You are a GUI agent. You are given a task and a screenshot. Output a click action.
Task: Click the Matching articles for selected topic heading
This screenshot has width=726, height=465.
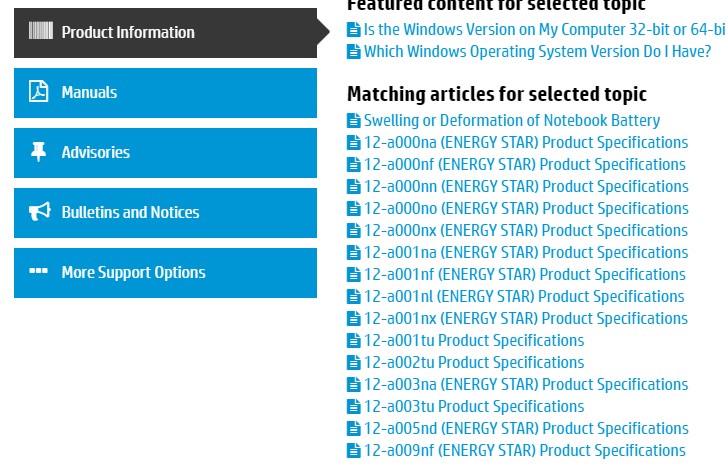(497, 94)
